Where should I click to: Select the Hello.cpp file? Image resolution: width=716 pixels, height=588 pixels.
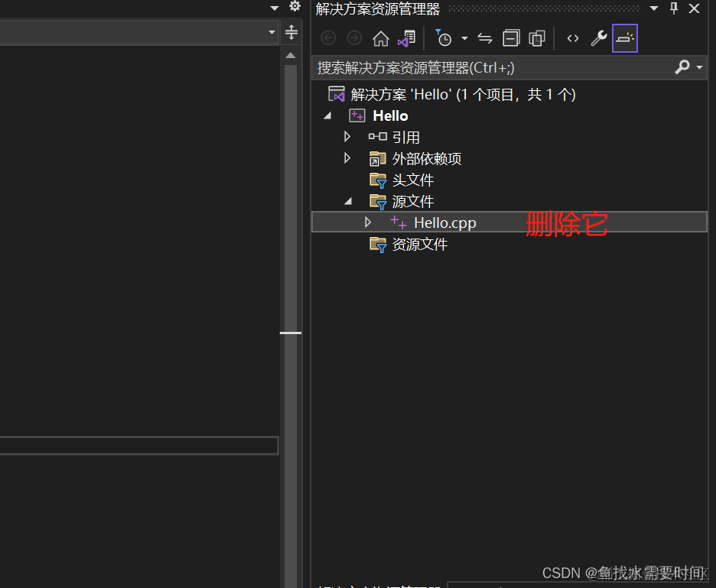(x=445, y=223)
